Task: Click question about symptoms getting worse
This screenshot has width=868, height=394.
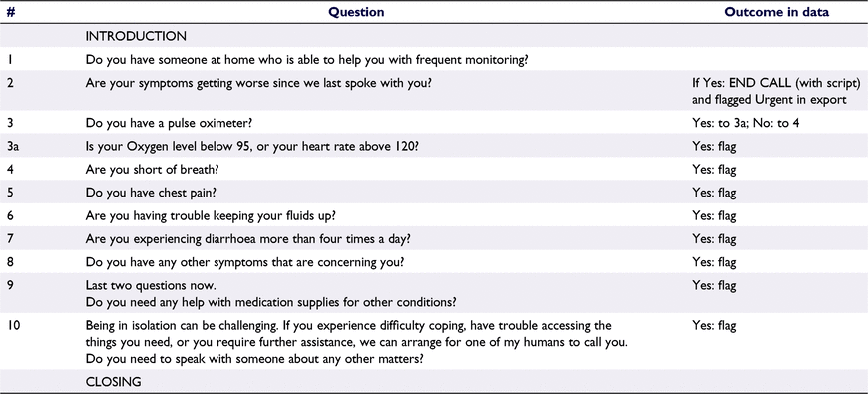Action: pos(258,84)
